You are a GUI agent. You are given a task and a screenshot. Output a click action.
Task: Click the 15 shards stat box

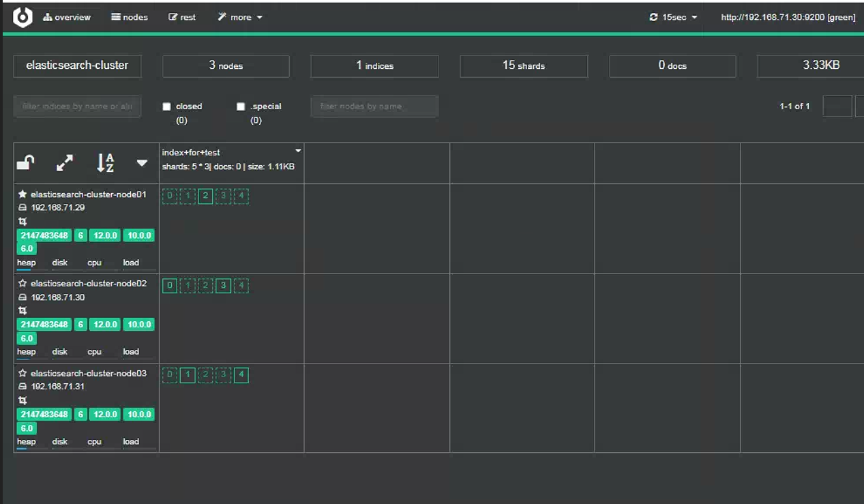[524, 66]
